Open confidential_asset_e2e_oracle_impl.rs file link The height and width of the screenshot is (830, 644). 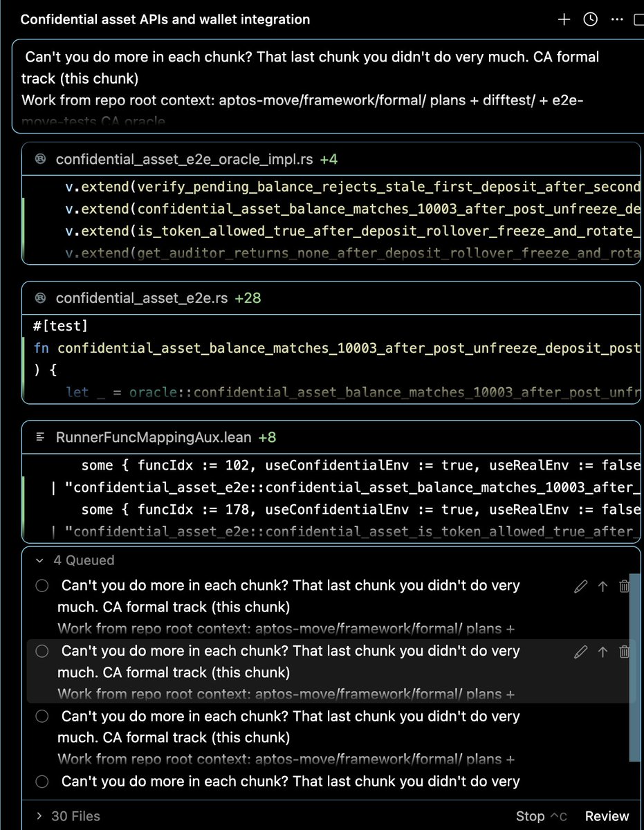(185, 160)
